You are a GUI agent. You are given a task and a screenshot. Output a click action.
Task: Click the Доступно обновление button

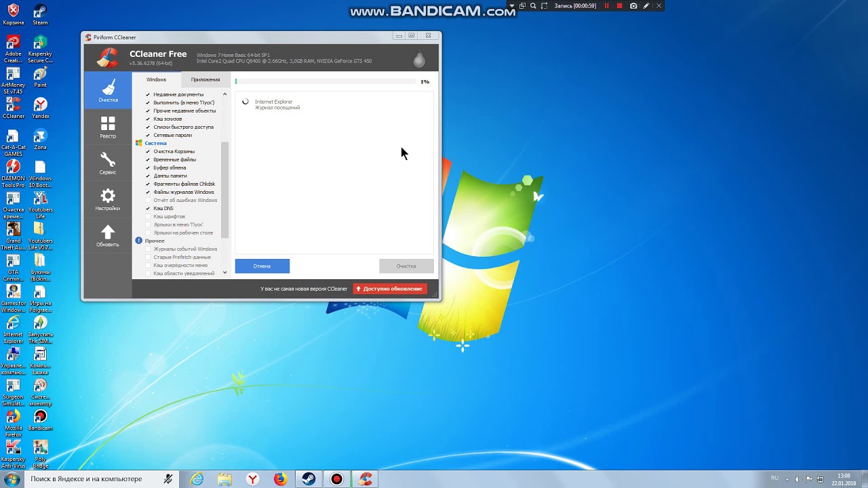(x=391, y=289)
